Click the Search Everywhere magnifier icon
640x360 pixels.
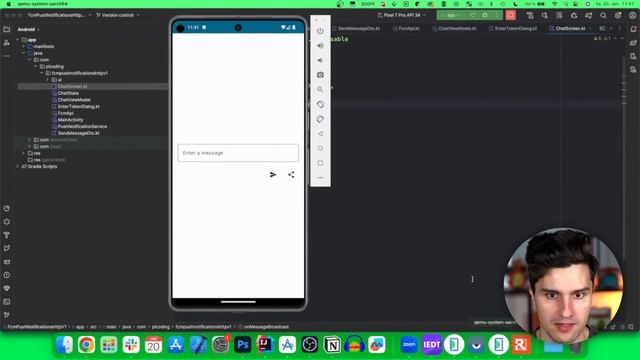click(x=603, y=16)
